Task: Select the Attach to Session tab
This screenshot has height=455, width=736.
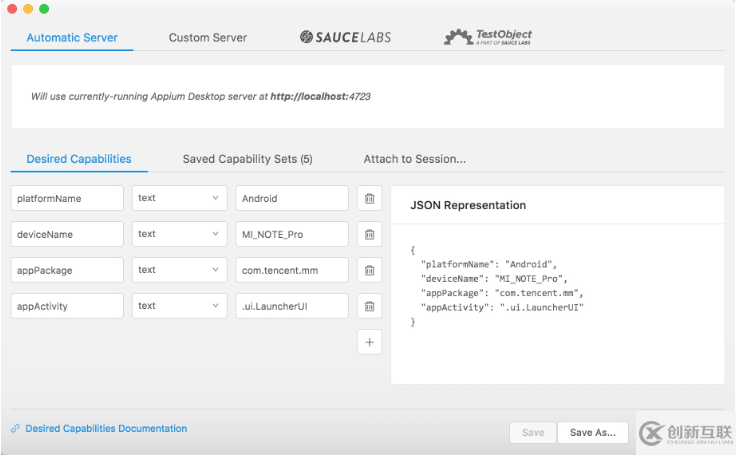Action: (x=414, y=159)
